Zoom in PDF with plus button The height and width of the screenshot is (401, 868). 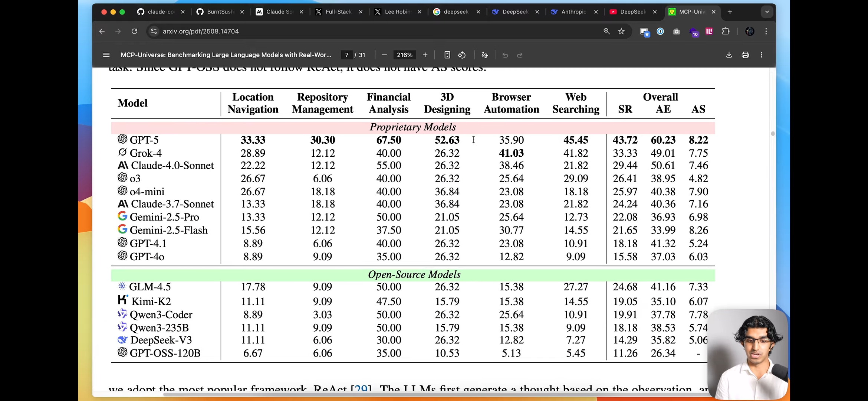click(425, 55)
